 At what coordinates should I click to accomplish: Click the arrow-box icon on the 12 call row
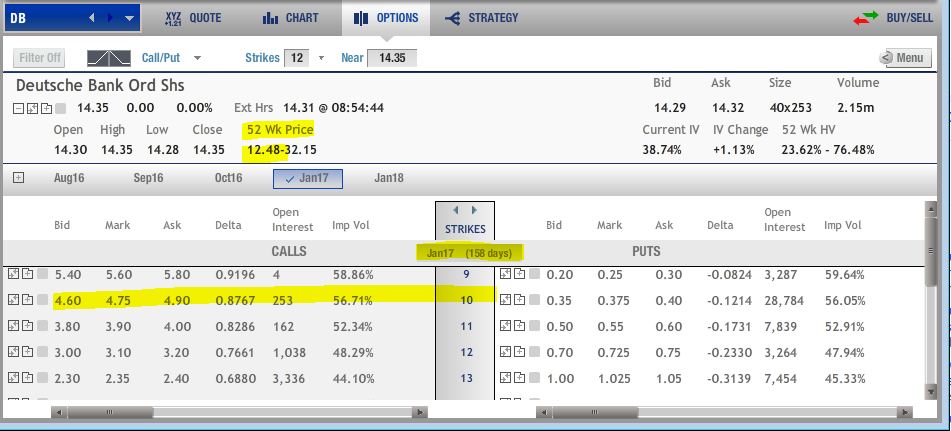13,352
